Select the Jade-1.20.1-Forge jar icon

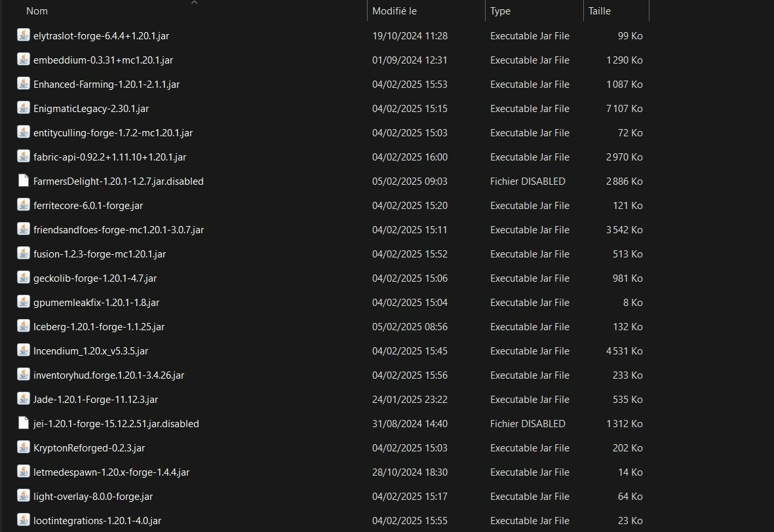pyautogui.click(x=23, y=399)
